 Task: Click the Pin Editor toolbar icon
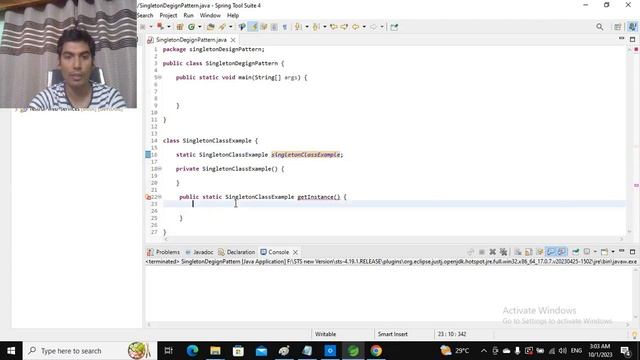point(394,27)
